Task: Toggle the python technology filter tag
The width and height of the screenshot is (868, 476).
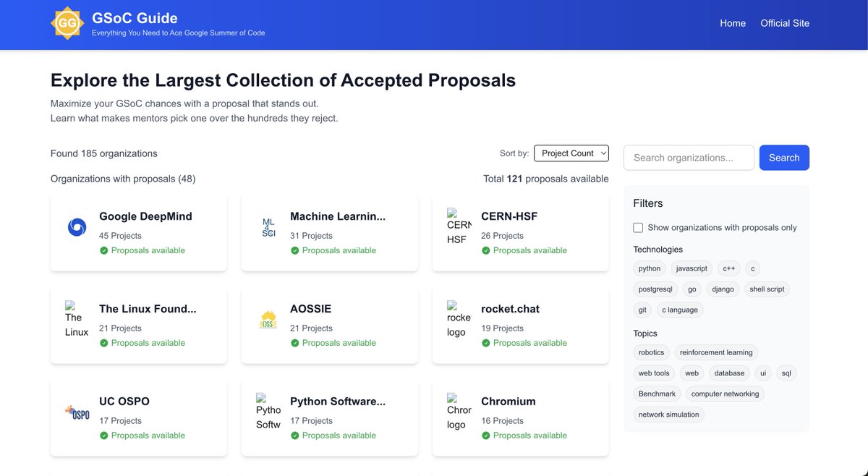Action: (x=649, y=268)
